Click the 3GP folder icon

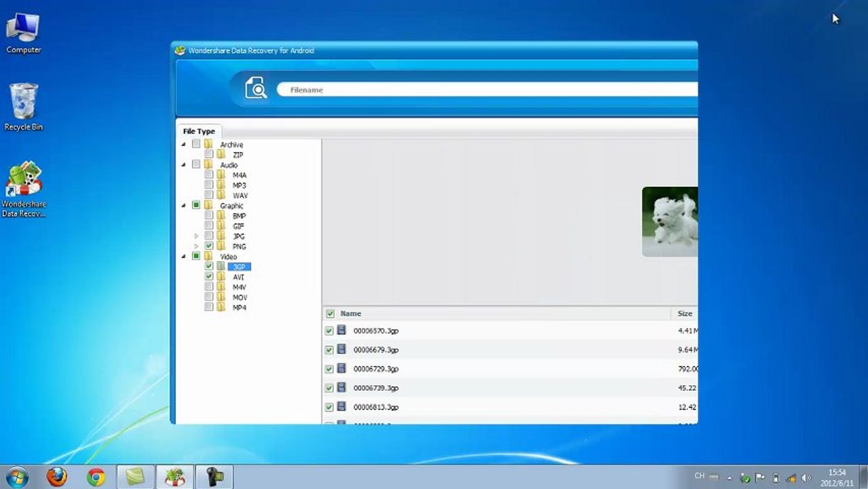(221, 266)
